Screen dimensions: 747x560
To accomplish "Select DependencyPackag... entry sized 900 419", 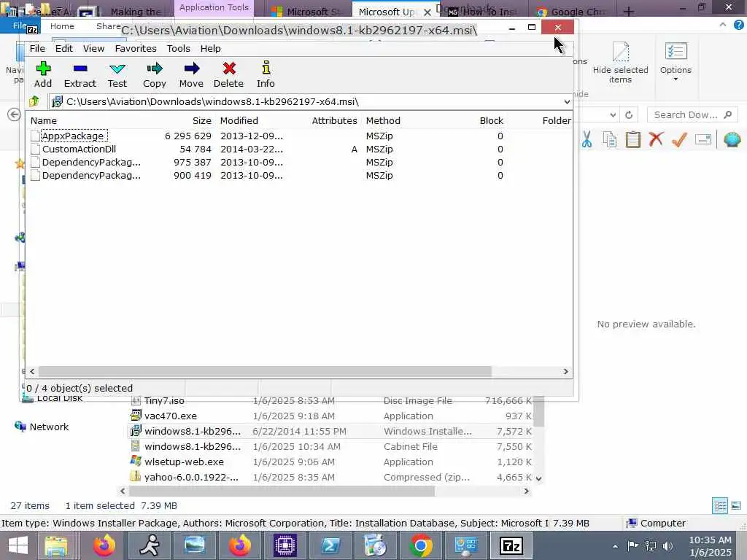I will point(91,176).
